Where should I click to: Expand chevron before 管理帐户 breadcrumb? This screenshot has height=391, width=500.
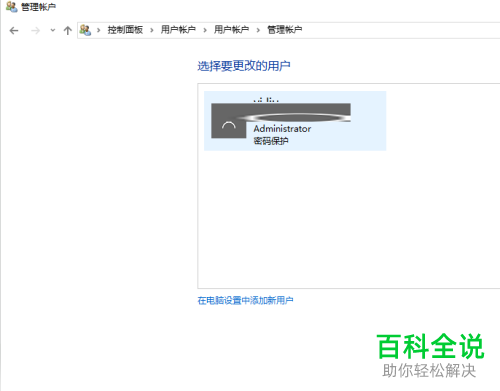click(258, 30)
